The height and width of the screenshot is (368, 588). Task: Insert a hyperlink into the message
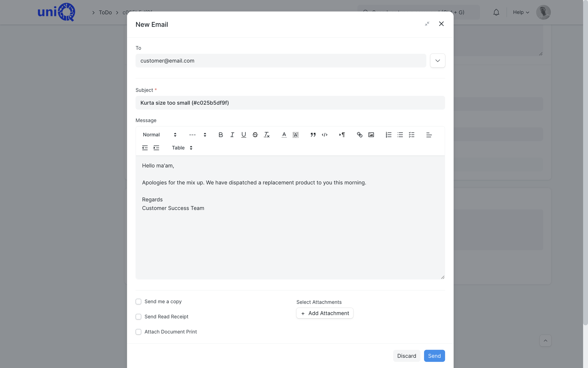[359, 135]
